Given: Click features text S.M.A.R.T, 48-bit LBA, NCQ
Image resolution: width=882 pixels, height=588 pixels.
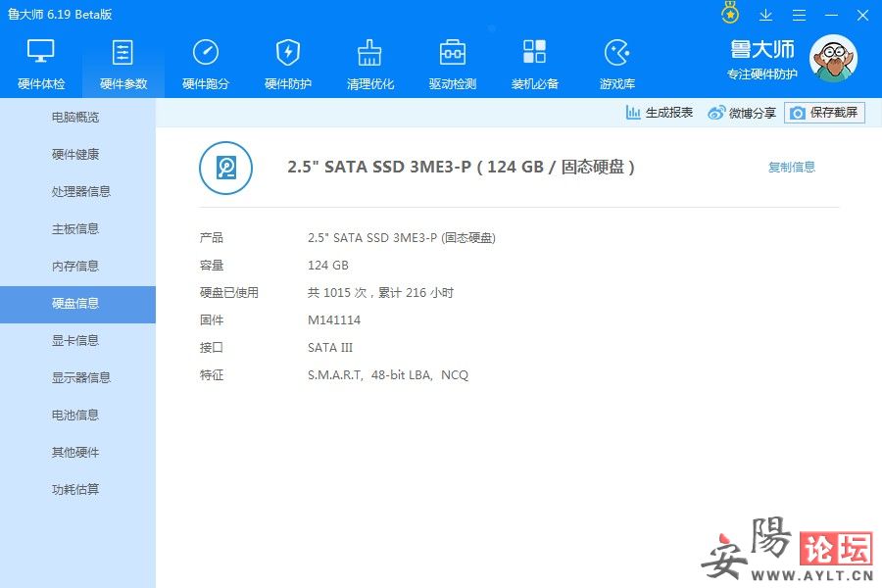Looking at the screenshot, I should tap(387, 375).
